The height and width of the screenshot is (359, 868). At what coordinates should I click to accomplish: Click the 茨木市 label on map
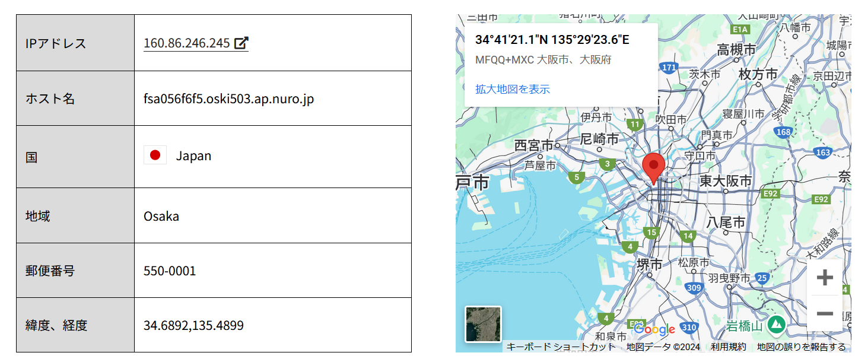705,74
